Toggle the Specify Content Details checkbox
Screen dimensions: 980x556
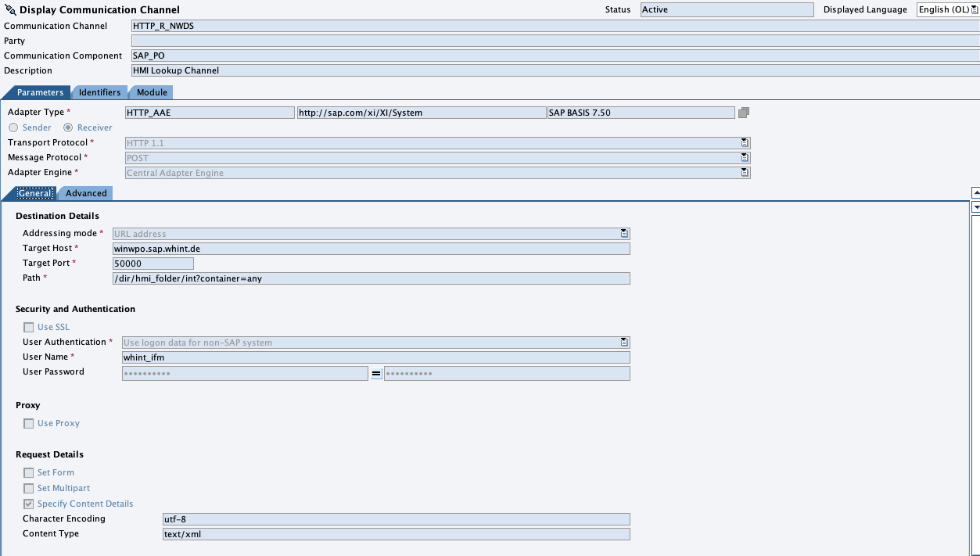click(29, 504)
